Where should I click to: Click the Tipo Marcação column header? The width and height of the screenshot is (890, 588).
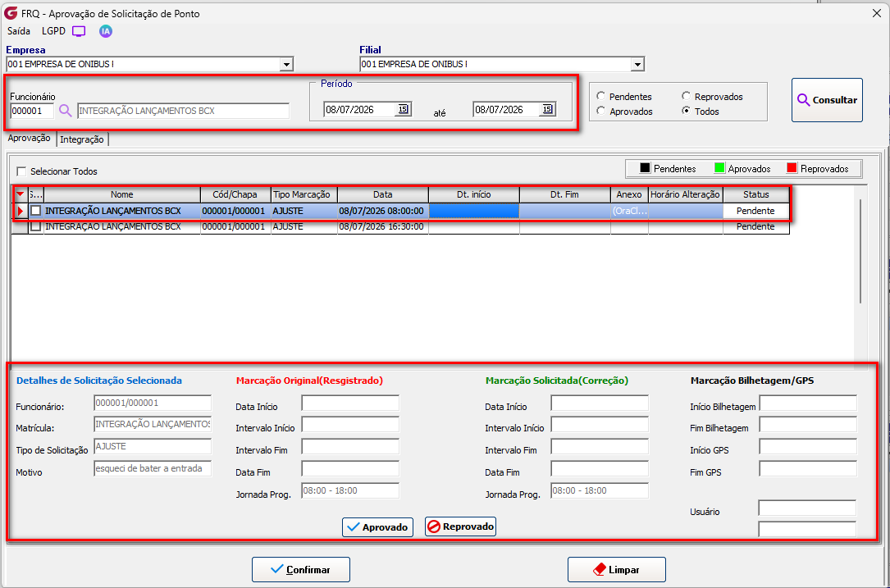[x=304, y=194]
